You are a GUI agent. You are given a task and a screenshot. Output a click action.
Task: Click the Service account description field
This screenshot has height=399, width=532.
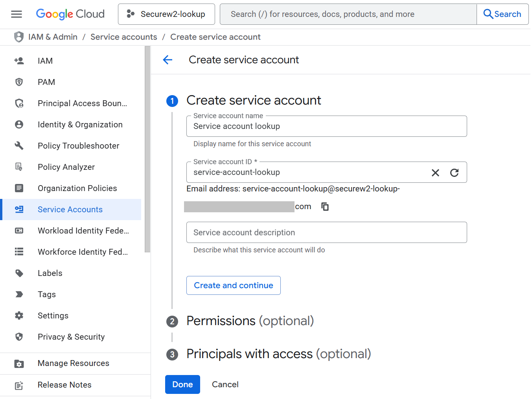tap(326, 233)
